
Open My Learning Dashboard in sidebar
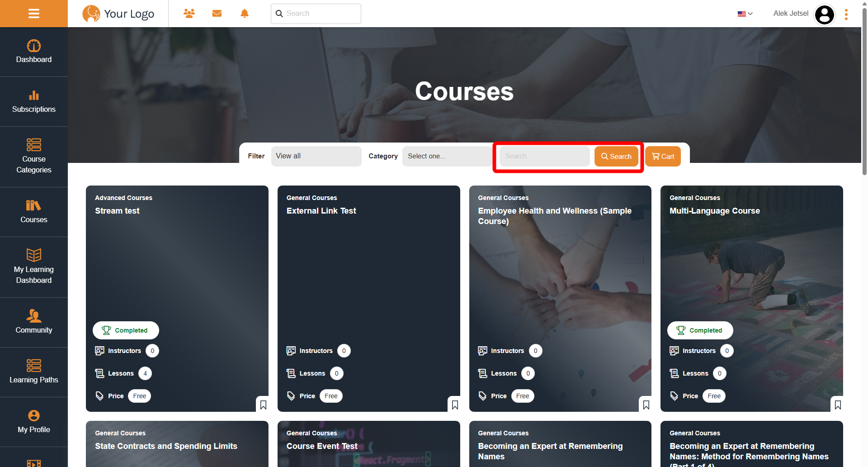click(x=34, y=267)
